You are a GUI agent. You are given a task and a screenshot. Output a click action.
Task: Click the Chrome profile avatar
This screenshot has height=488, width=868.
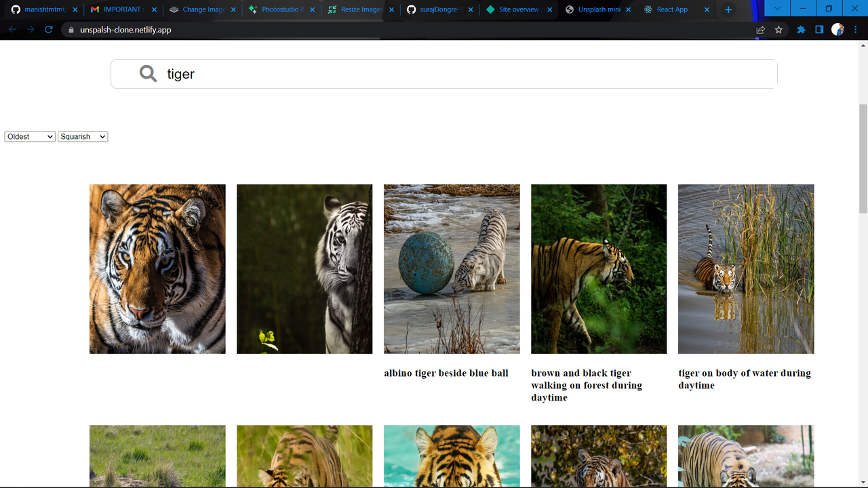tap(837, 29)
